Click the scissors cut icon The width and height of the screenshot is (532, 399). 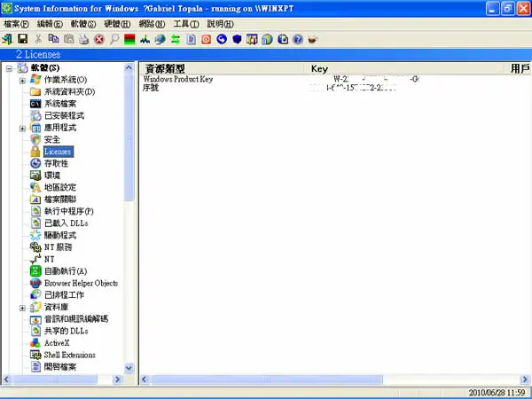point(38,39)
